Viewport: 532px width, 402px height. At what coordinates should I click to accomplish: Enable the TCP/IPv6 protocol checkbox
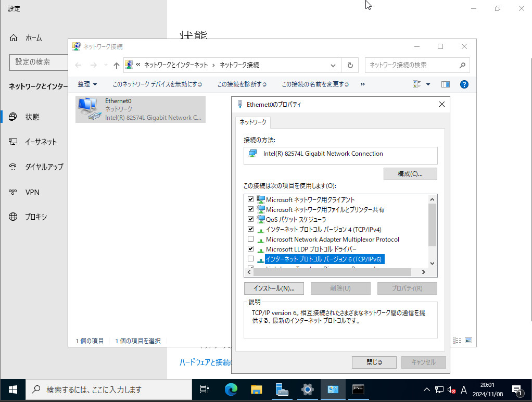tap(251, 259)
